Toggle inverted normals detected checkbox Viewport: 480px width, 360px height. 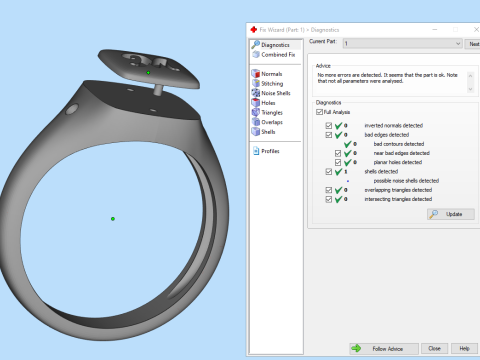329,125
